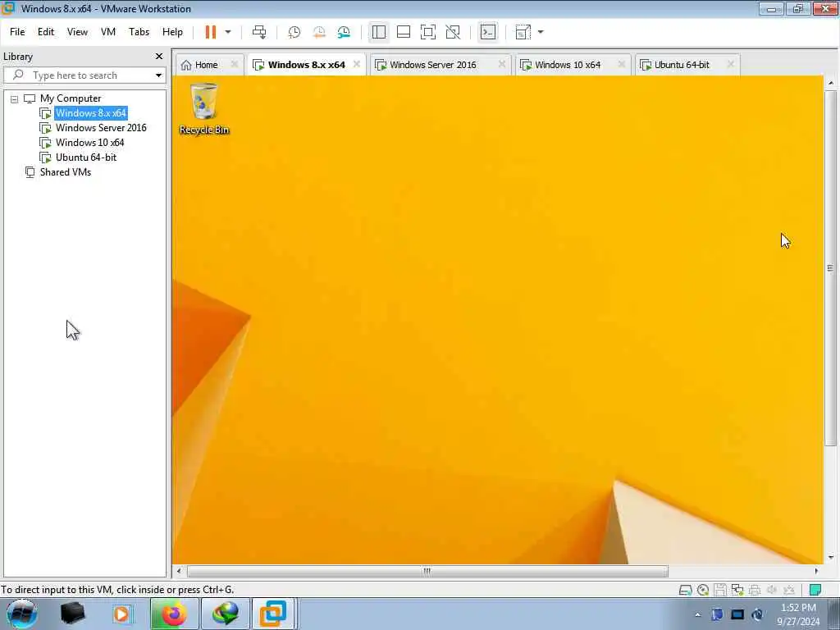Click the scroll down arrow of VM view

(831, 558)
